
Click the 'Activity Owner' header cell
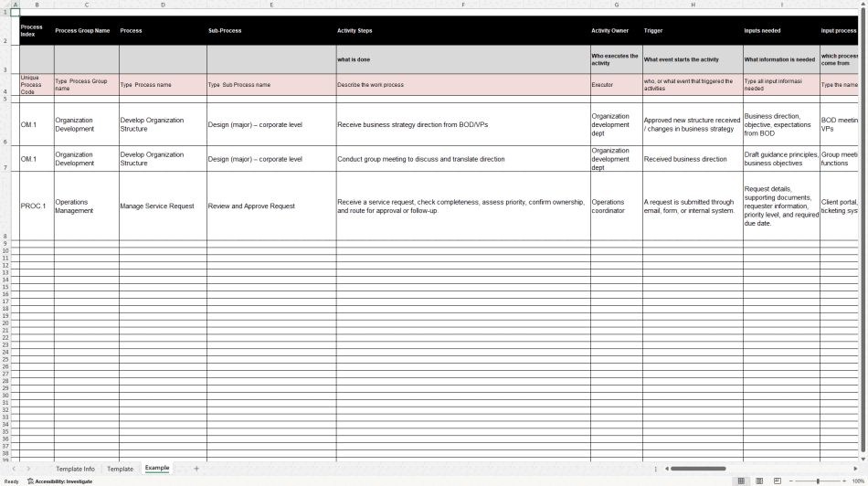pyautogui.click(x=616, y=30)
